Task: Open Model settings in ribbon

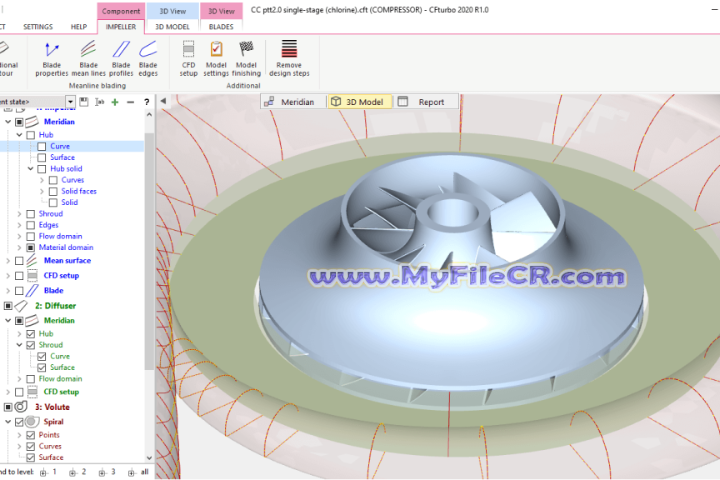Action: [216, 56]
